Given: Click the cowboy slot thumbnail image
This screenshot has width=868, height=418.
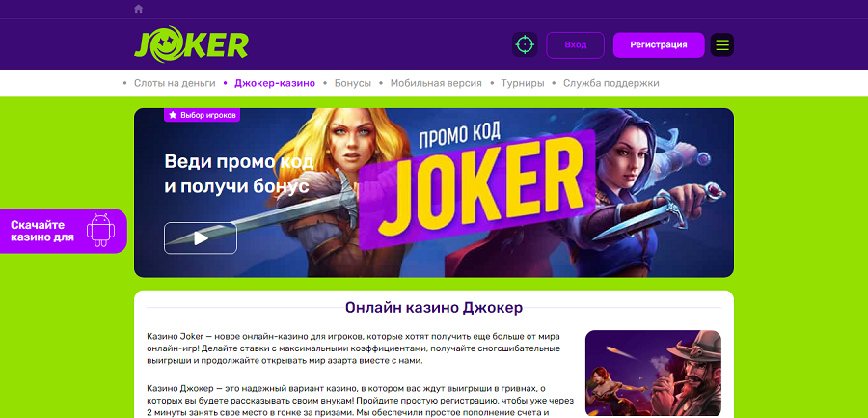Looking at the screenshot, I should [x=653, y=373].
